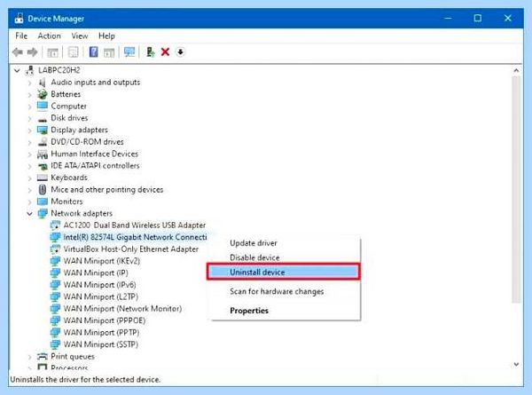Image resolution: width=532 pixels, height=395 pixels.
Task: Click the vertical scrollbar thumb
Action: (x=516, y=189)
